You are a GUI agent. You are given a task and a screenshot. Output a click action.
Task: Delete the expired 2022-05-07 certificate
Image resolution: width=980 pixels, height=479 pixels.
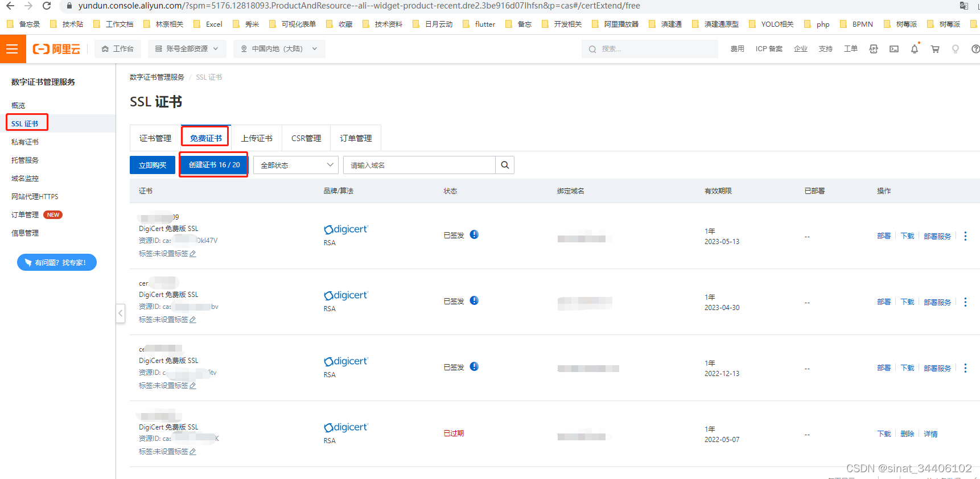pyautogui.click(x=907, y=434)
